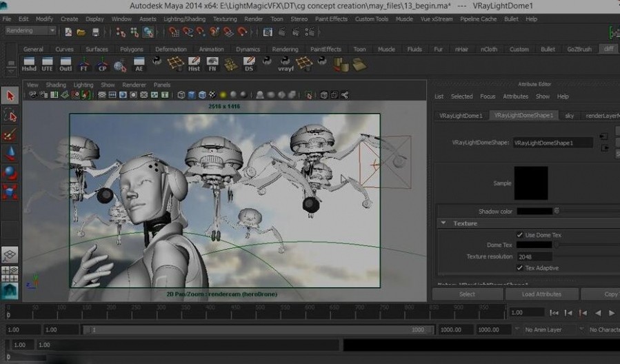
Task: Click the DS shelf icon
Action: click(x=249, y=64)
